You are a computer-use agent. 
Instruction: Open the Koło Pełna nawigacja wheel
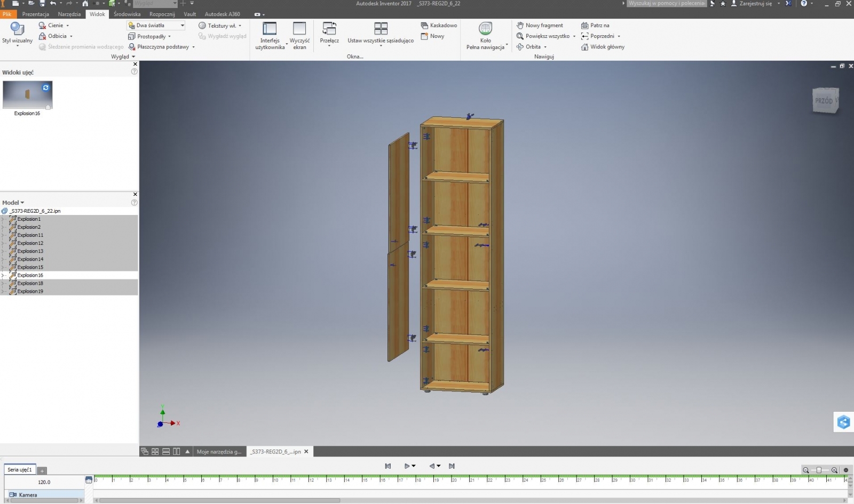point(485,29)
